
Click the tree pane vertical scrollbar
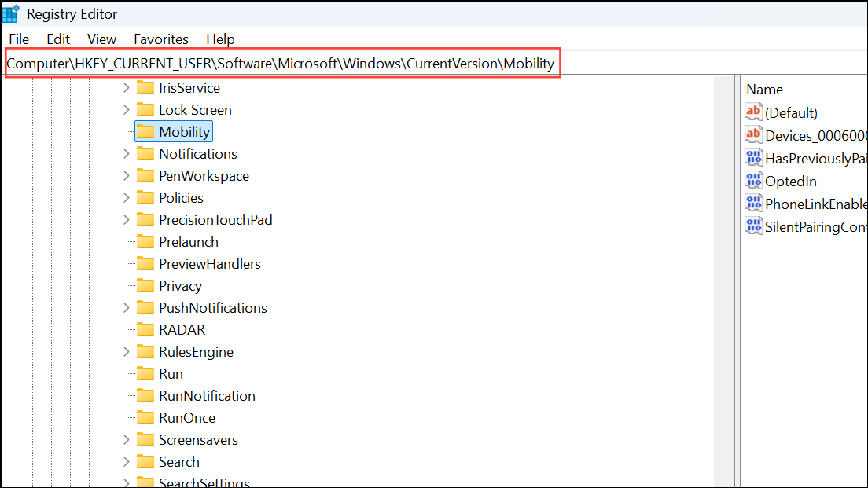(723, 281)
